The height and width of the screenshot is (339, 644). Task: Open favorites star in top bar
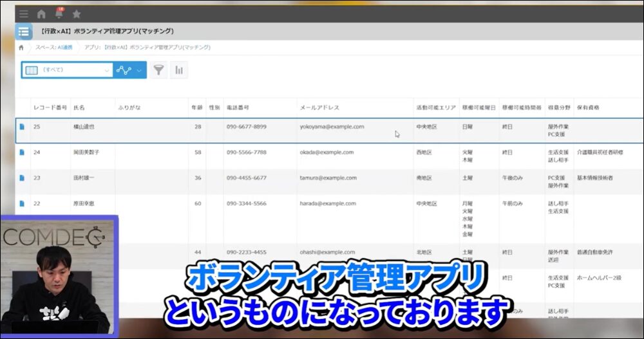tap(77, 14)
